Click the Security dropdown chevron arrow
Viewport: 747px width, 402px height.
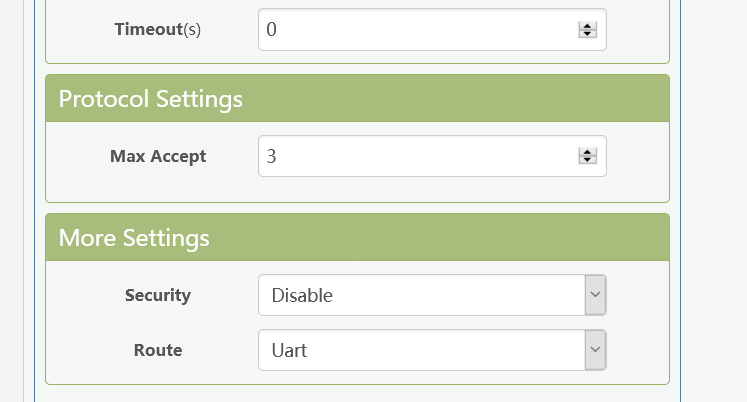pos(595,295)
